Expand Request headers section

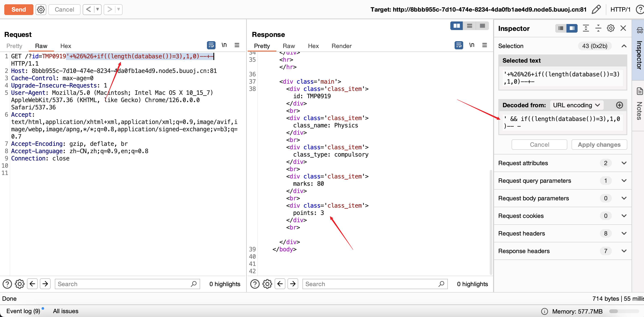563,233
